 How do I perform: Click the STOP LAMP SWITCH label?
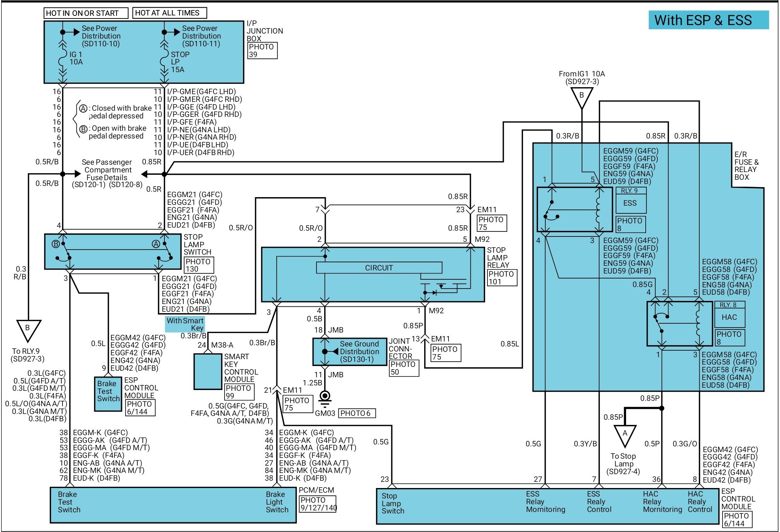(x=197, y=245)
